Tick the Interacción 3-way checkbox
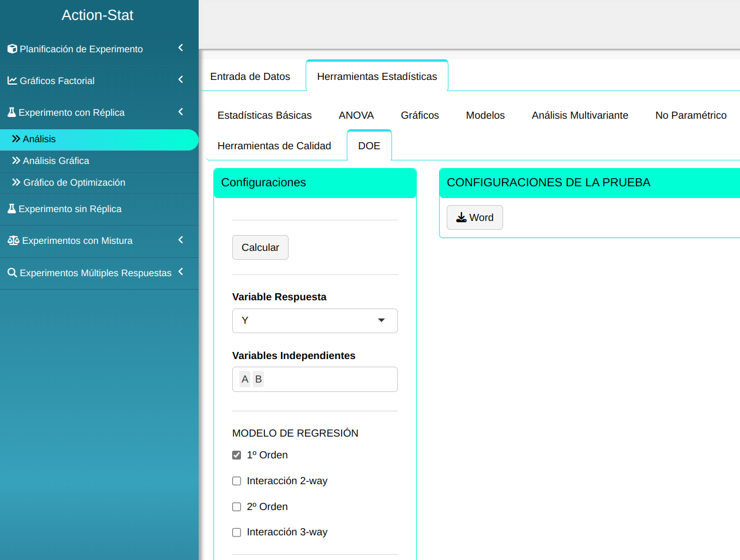The width and height of the screenshot is (740, 560). click(x=237, y=532)
